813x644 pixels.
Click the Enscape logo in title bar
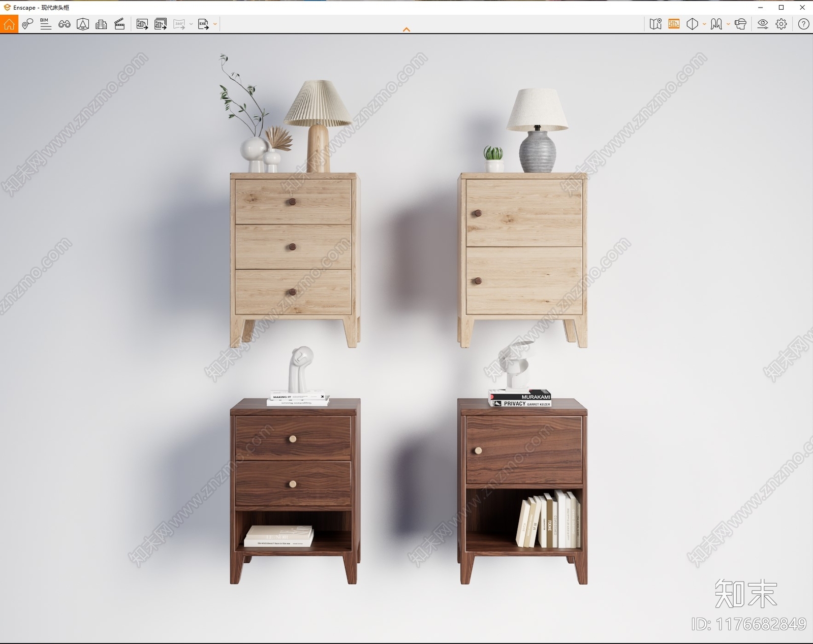click(x=7, y=7)
